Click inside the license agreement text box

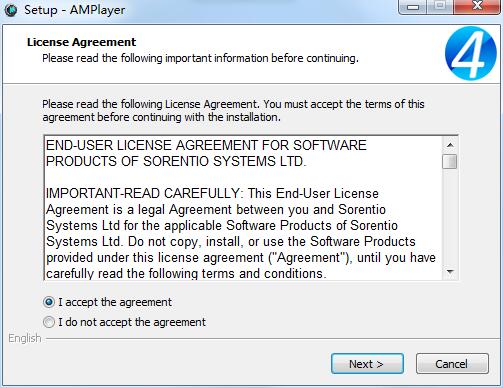243,208
